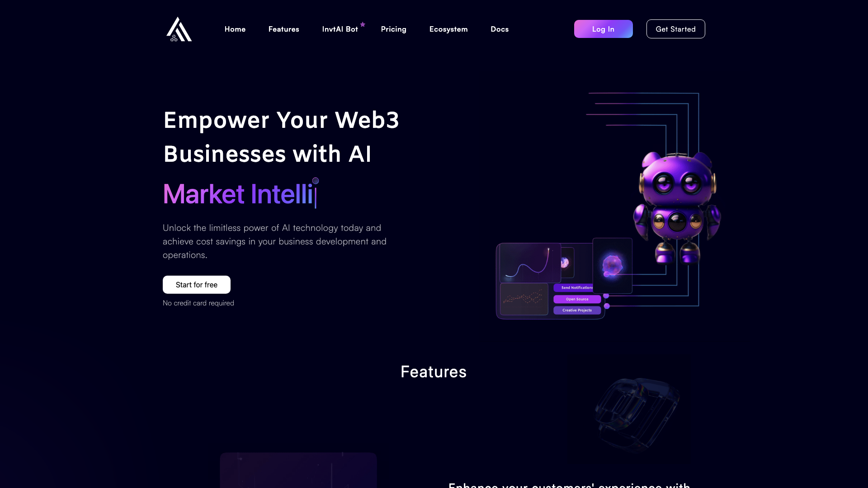The height and width of the screenshot is (488, 868).
Task: Click the Get Started button
Action: click(675, 28)
